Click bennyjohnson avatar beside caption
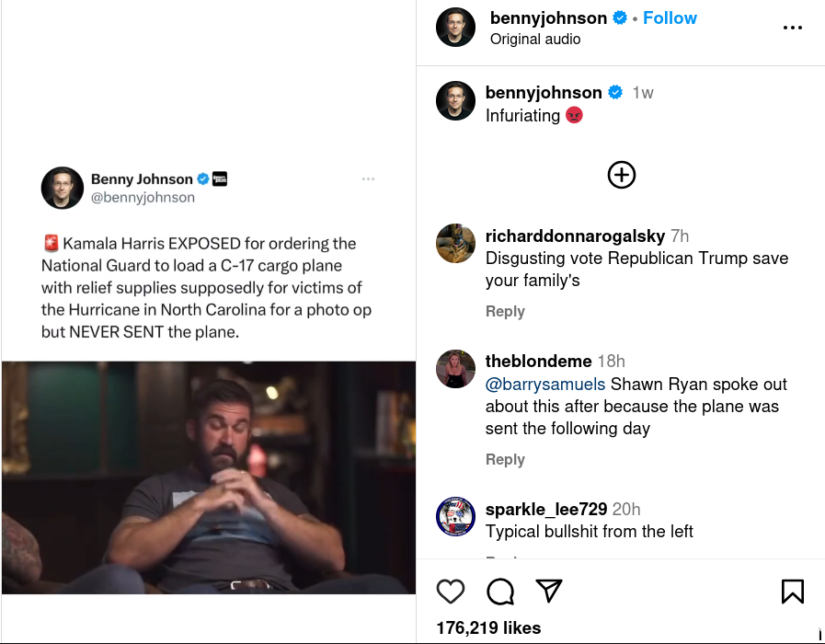Screen dimensions: 825x644 tap(455, 101)
